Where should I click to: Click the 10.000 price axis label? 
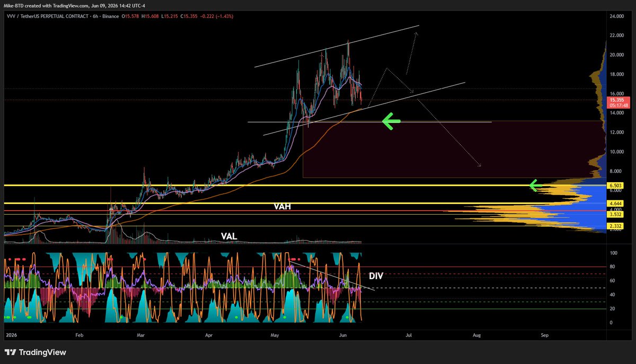(x=616, y=152)
